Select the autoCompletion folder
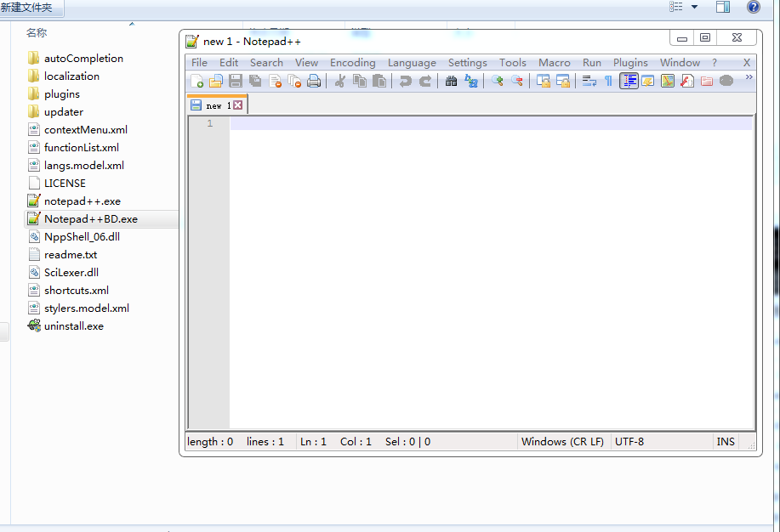The height and width of the screenshot is (532, 780). tap(83, 58)
